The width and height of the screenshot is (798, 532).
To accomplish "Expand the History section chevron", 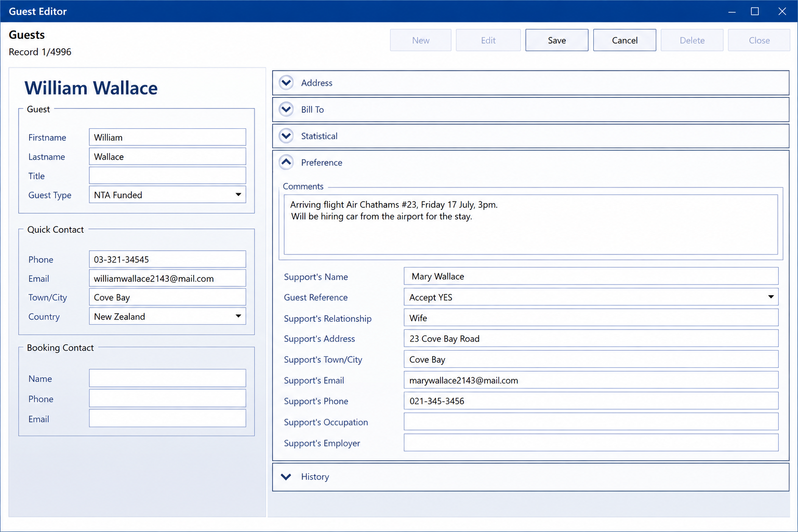I will click(x=286, y=476).
